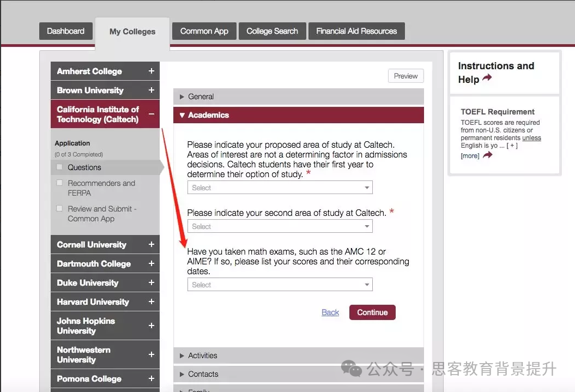
Task: Expand Brown University using the plus icon
Action: (x=151, y=90)
